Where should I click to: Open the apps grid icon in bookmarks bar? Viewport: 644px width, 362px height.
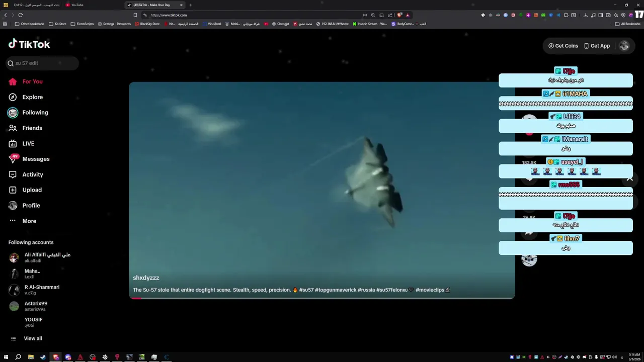(x=5, y=24)
